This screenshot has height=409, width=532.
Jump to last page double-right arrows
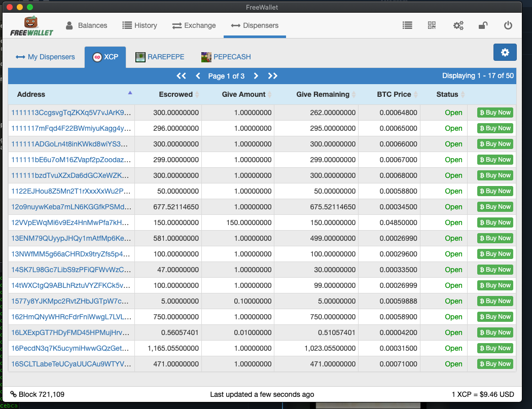coord(273,76)
